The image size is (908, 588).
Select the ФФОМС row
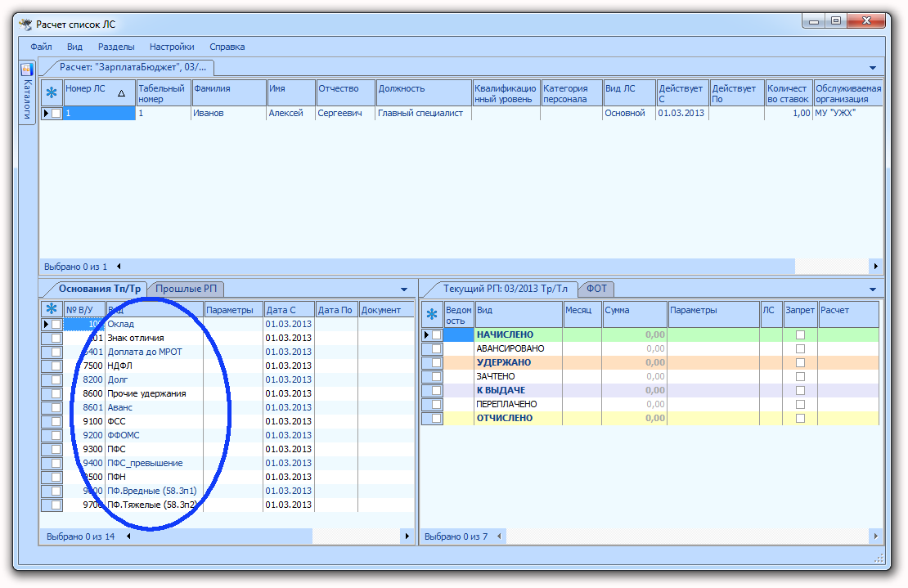click(227, 435)
